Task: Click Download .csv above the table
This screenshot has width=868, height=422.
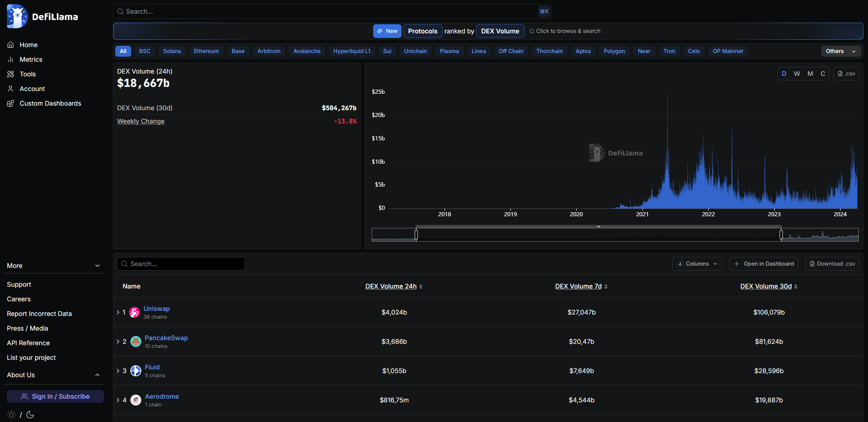Action: (832, 264)
